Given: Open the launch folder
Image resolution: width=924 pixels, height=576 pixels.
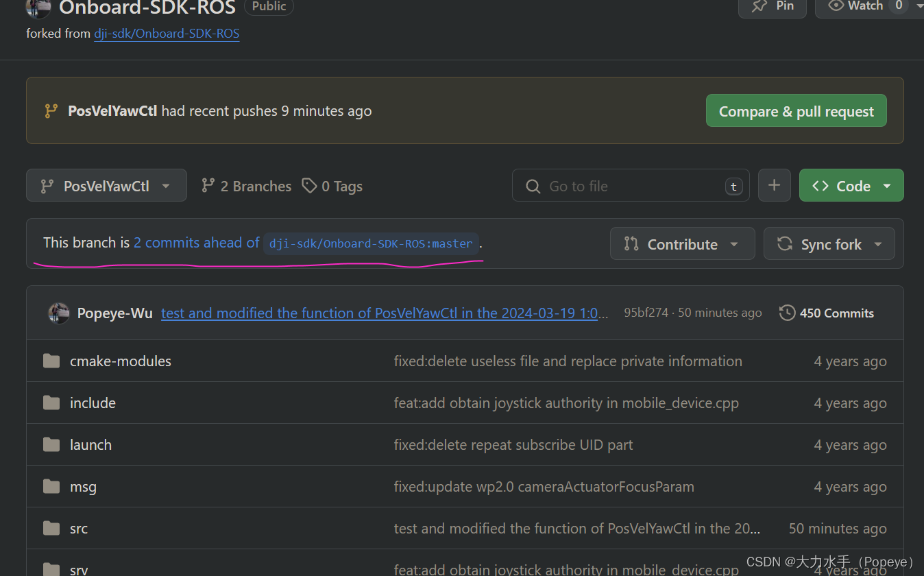Looking at the screenshot, I should [90, 445].
